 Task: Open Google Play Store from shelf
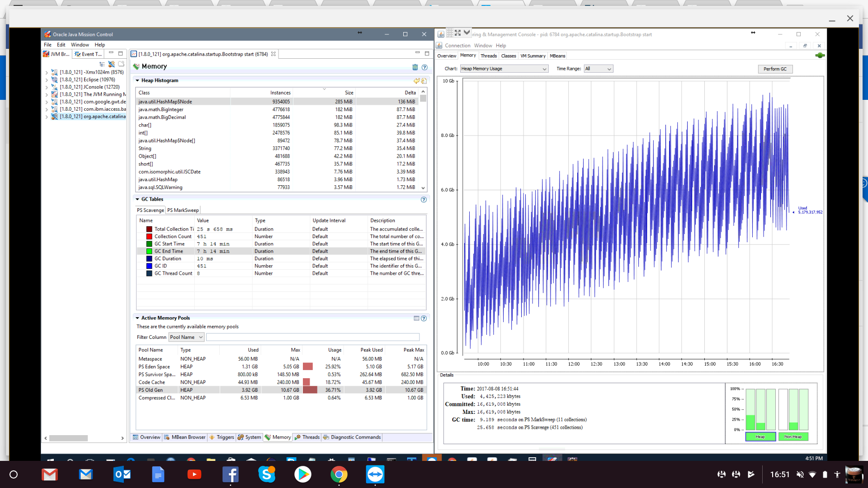(x=303, y=474)
